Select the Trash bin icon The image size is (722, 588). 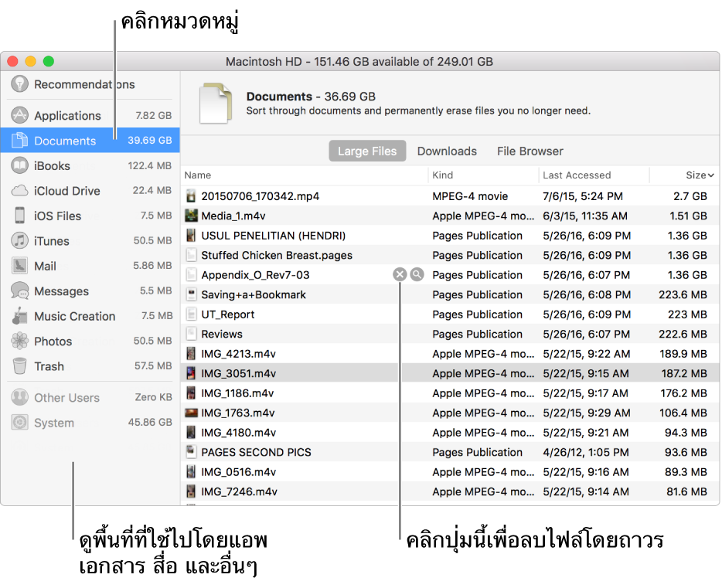(x=19, y=366)
